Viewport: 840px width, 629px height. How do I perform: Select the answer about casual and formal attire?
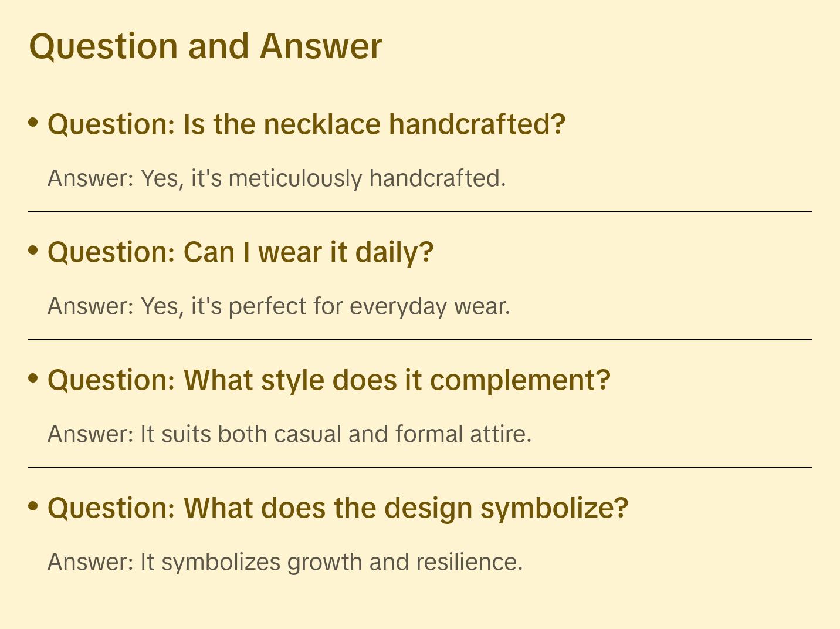pos(289,434)
